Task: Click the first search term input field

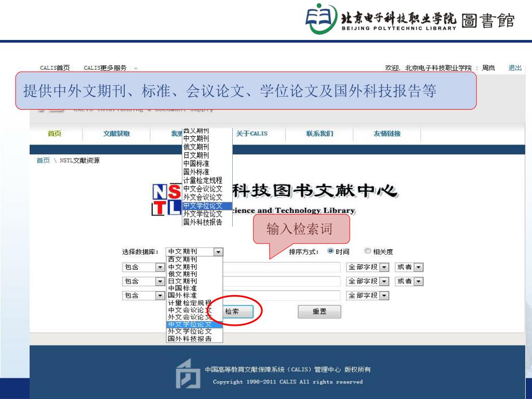Action: [x=281, y=268]
